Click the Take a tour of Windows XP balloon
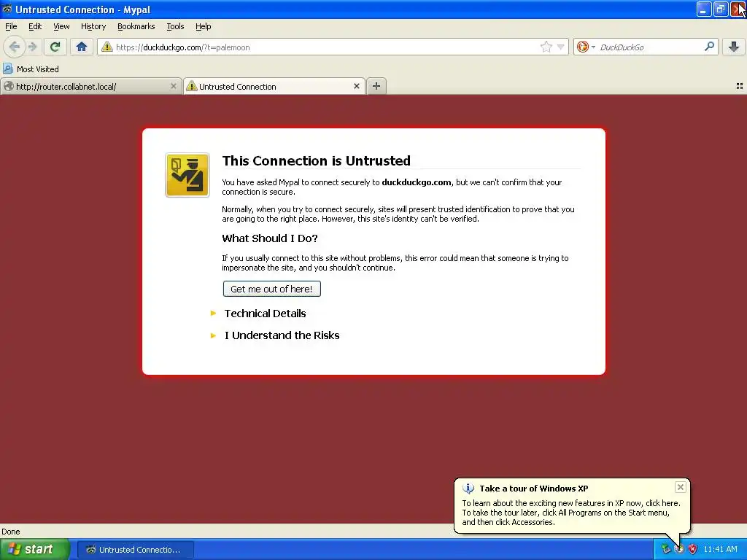This screenshot has width=747, height=560. click(x=572, y=505)
